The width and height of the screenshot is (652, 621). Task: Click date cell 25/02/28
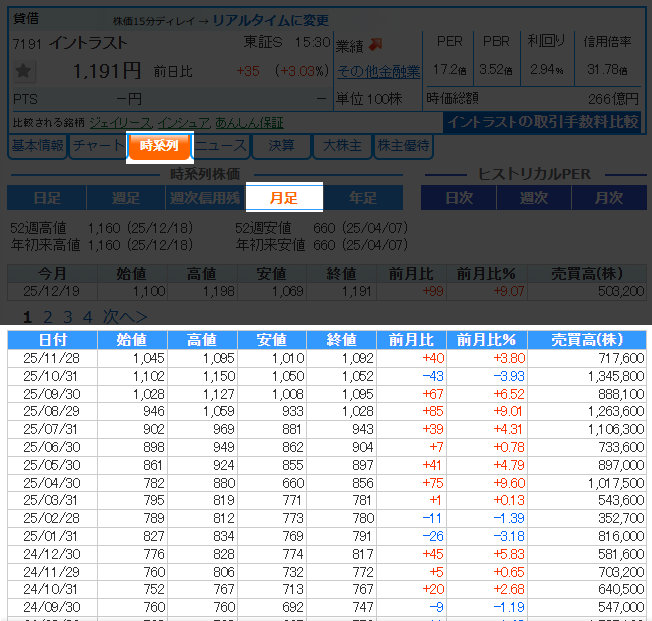click(52, 518)
